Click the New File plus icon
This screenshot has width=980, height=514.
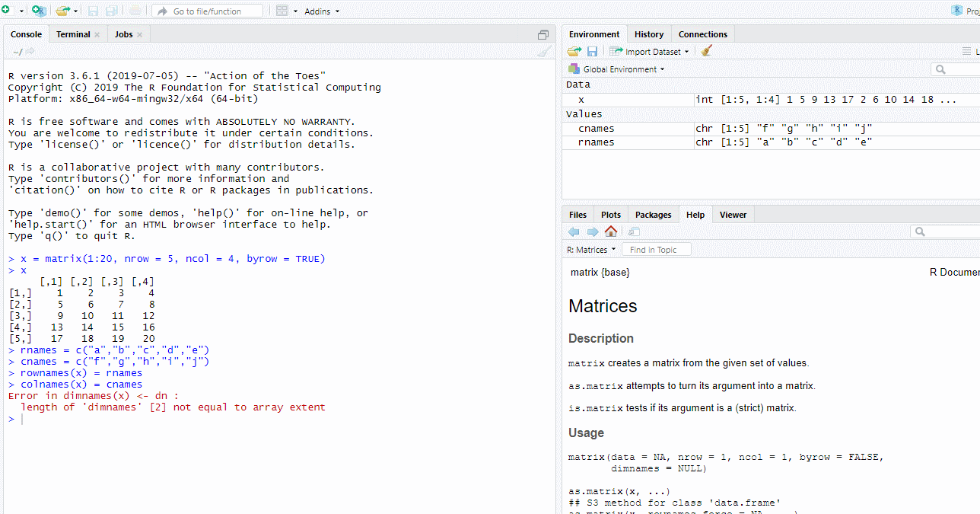point(6,11)
